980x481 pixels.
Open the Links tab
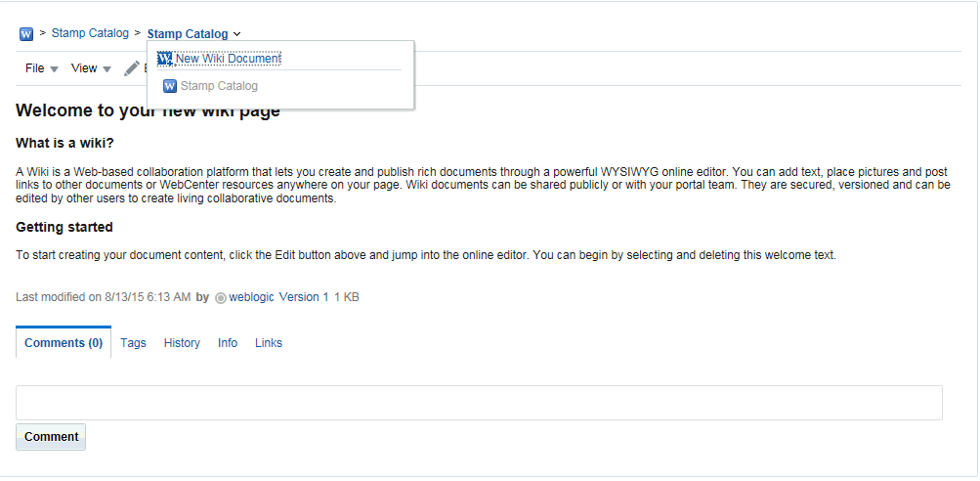pyautogui.click(x=269, y=343)
